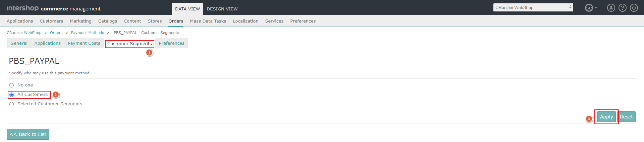Click the 'PBS_PAYPAL - Customer Segments' breadcrumb text

coord(146,33)
